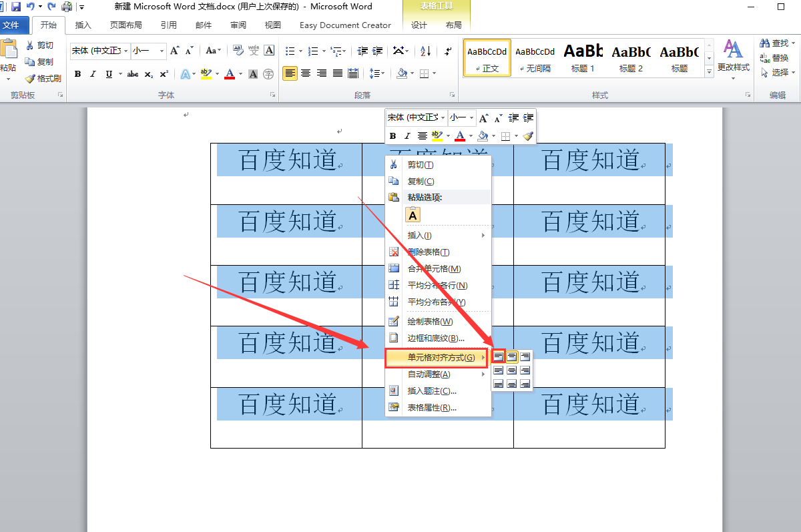The height and width of the screenshot is (532, 801).
Task: Toggle Center alignment in ribbon paragraph group
Action: 306,73
